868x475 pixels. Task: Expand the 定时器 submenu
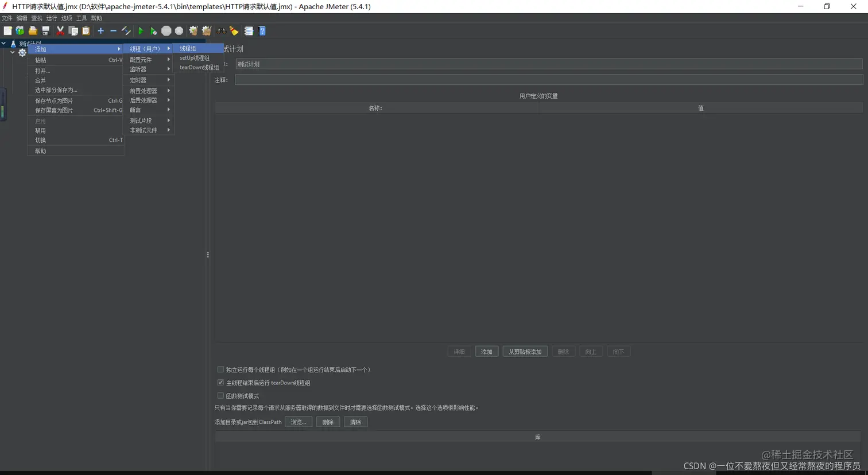(149, 80)
